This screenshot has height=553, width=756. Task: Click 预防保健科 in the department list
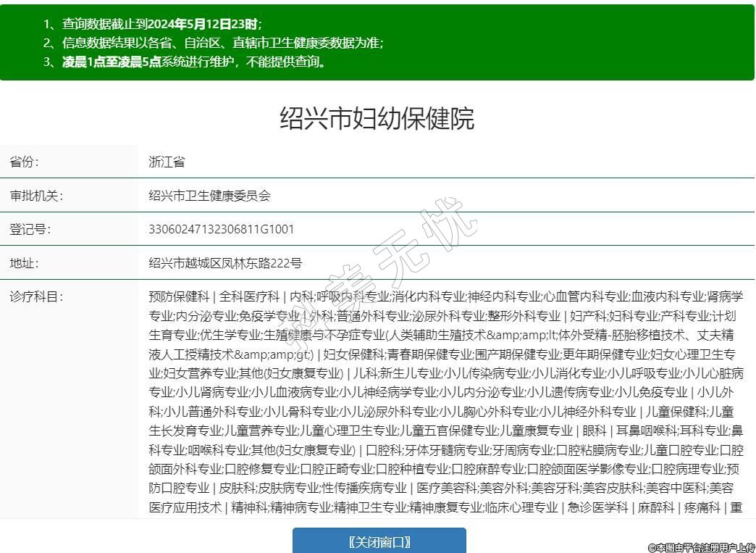(179, 296)
